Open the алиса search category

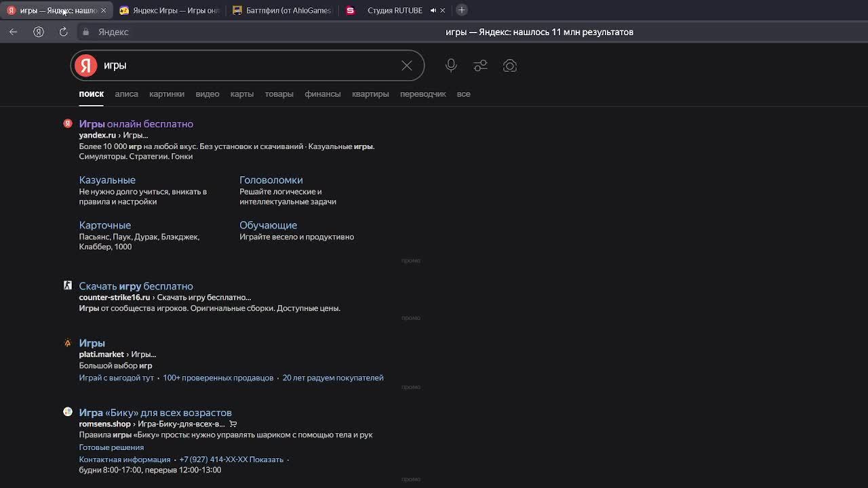[126, 94]
